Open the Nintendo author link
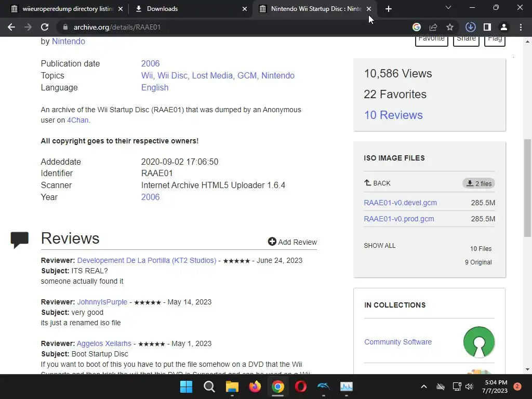 tap(68, 42)
